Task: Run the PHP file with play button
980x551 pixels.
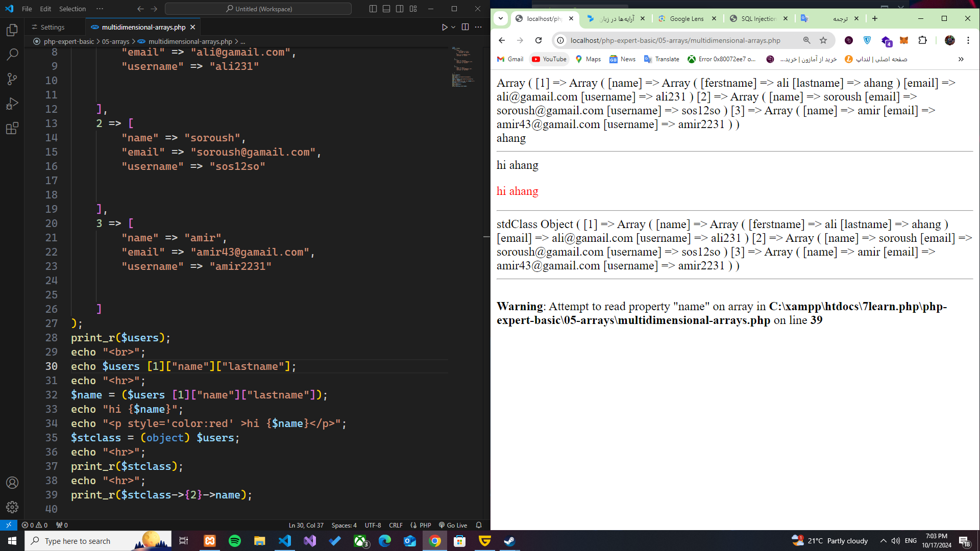Action: (445, 27)
